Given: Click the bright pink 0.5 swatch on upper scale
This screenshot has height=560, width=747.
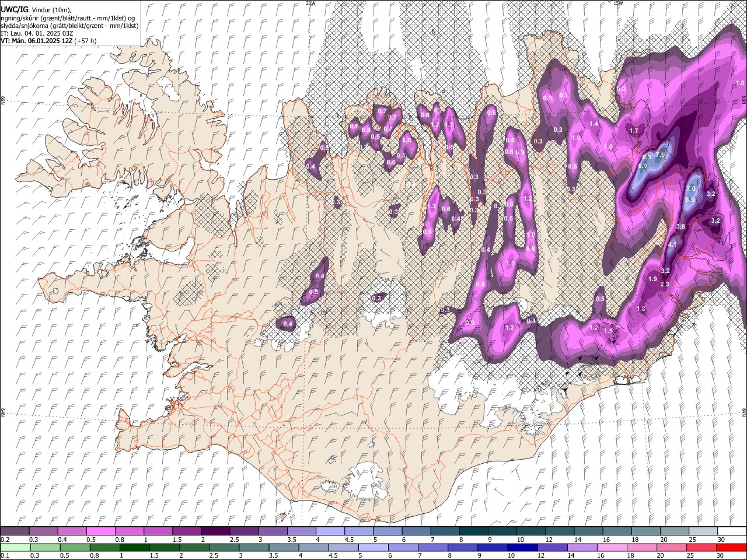Looking at the screenshot, I should point(100,531).
